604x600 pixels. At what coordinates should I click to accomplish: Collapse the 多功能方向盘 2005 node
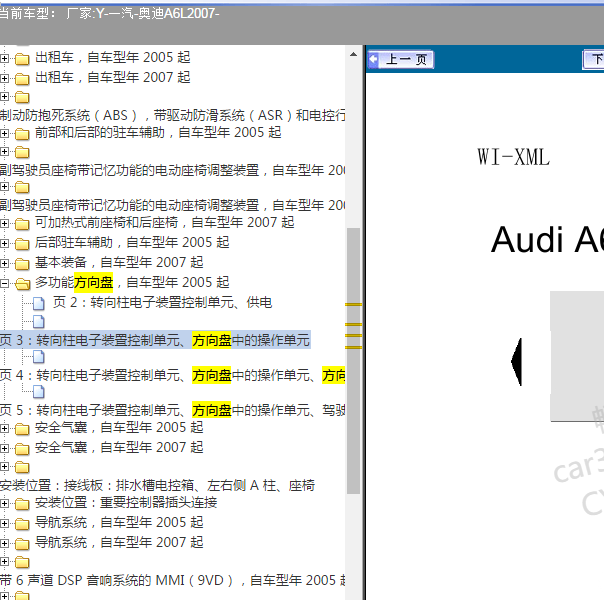click(x=4, y=283)
